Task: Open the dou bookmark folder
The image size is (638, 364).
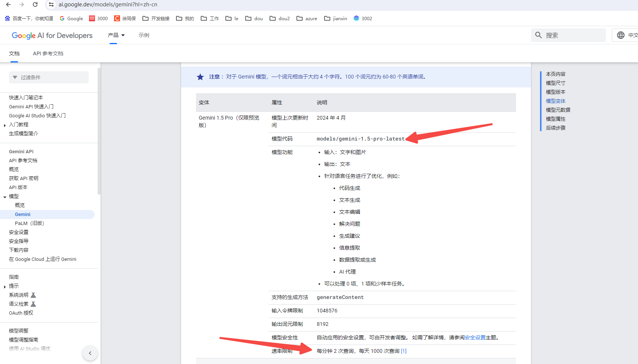Action: [254, 18]
